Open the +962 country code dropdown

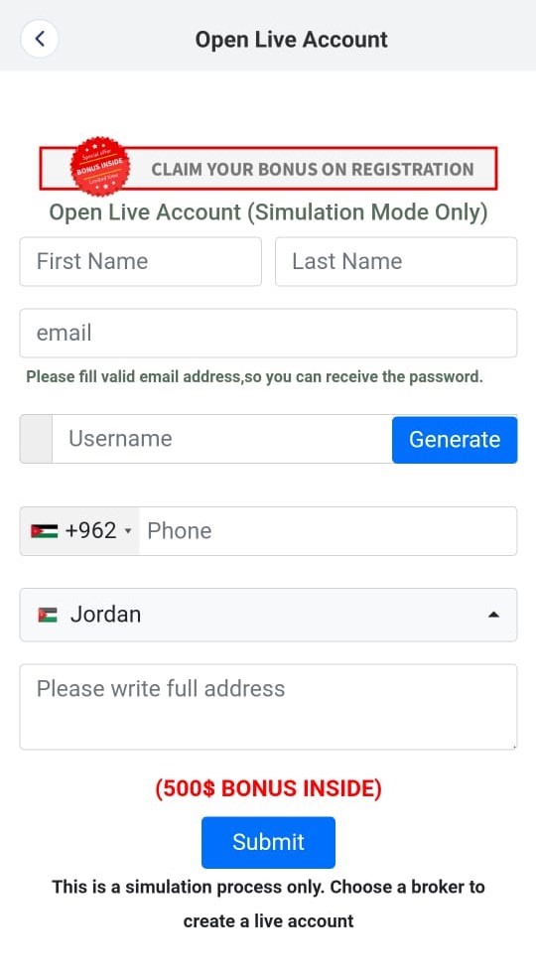coord(80,531)
